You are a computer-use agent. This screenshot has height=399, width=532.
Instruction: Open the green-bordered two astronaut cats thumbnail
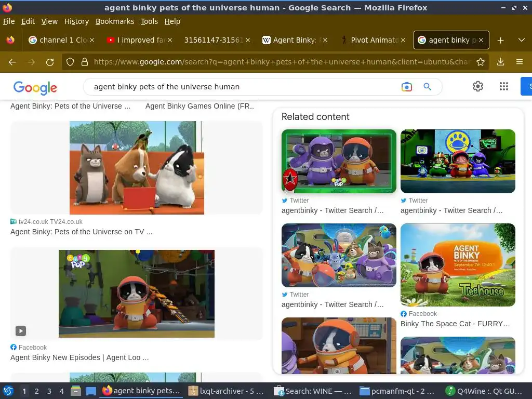tap(339, 161)
